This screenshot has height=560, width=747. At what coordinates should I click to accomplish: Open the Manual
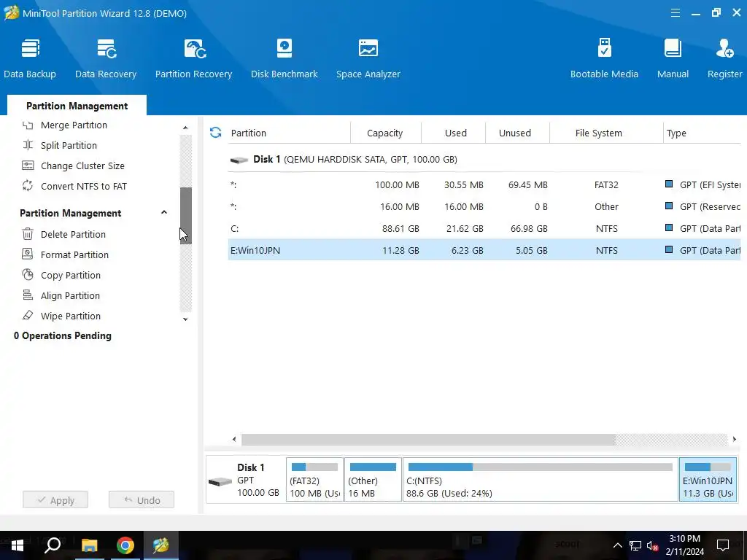click(x=673, y=58)
